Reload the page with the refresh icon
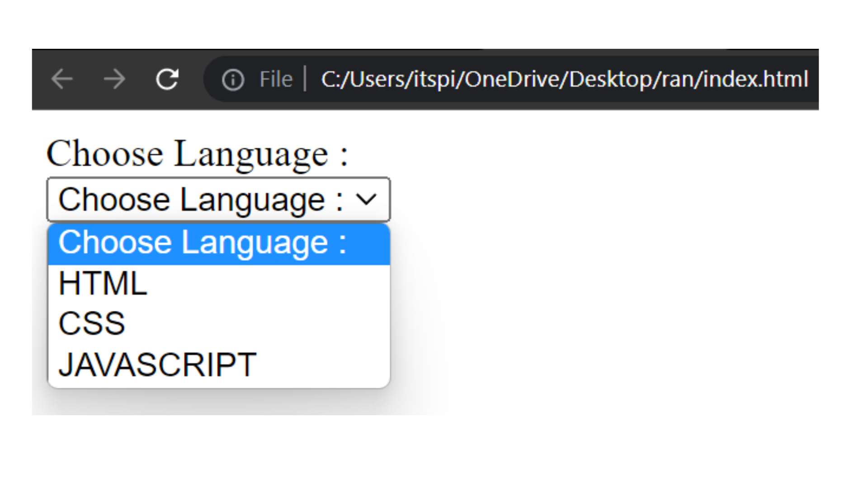The image size is (868, 488). point(167,80)
